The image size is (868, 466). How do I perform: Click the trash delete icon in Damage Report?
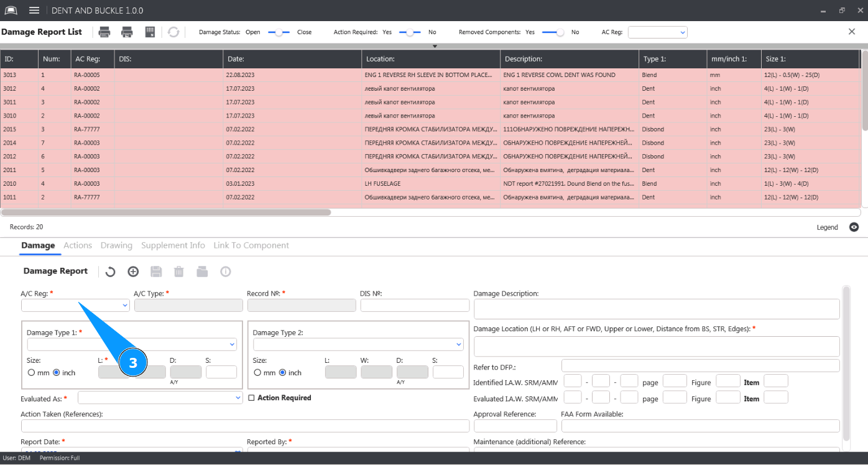pyautogui.click(x=179, y=272)
